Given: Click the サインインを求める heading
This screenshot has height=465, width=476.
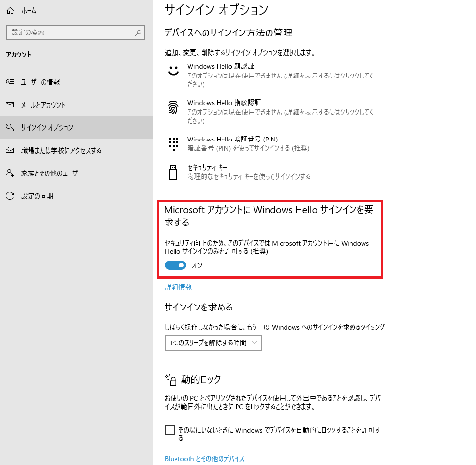Looking at the screenshot, I should tap(199, 307).
